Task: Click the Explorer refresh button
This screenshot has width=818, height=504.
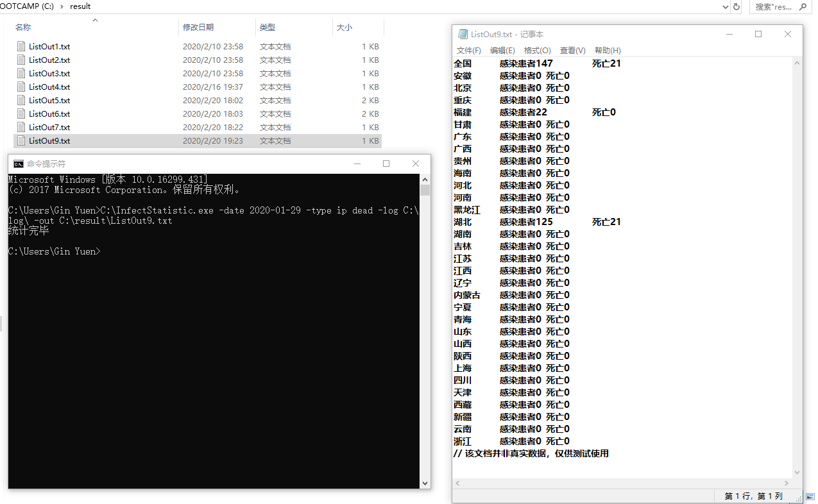Action: click(737, 6)
